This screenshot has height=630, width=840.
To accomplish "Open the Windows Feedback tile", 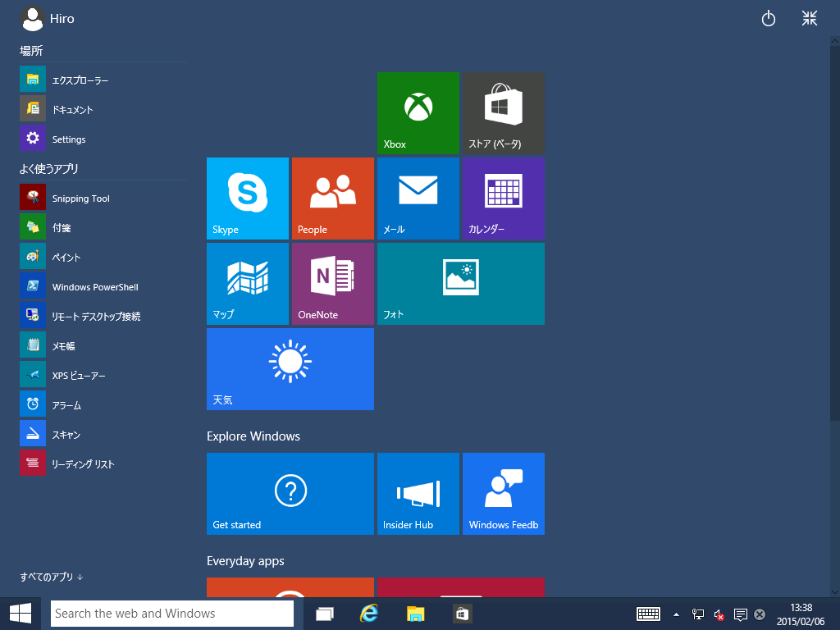I will [504, 493].
